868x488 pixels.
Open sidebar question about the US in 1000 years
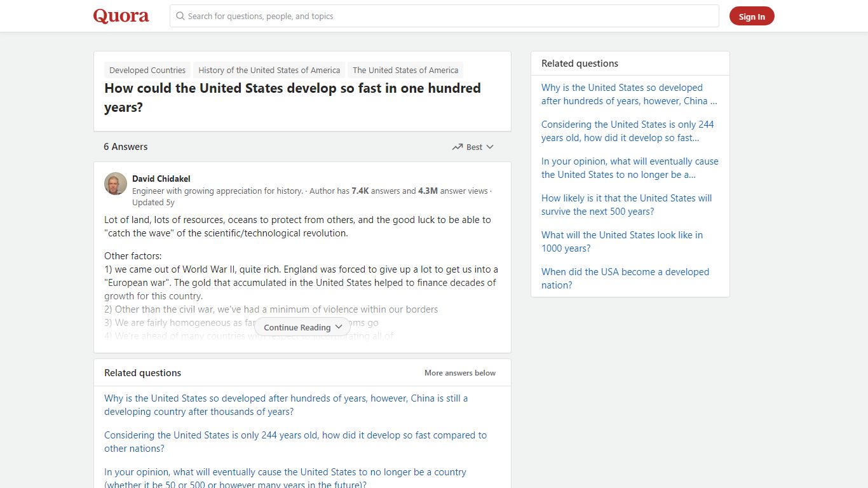[622, 241]
